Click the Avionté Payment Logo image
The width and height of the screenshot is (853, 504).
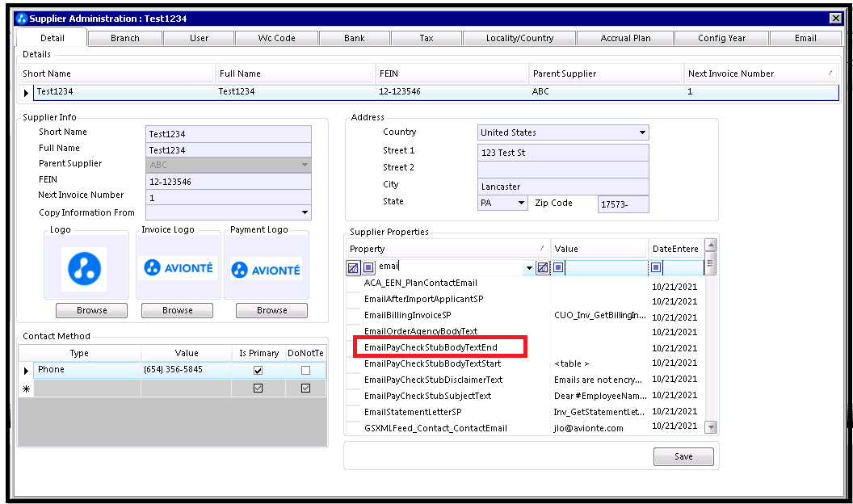click(266, 269)
